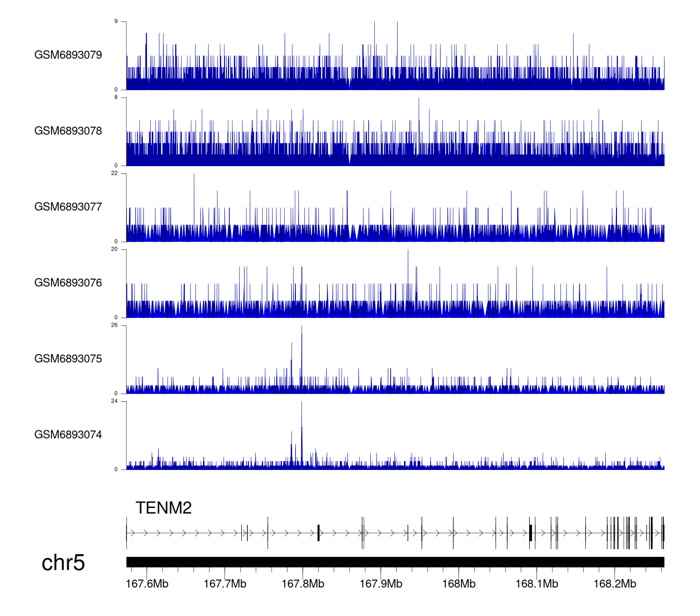Click the y-axis maximum value 22
This screenshot has height=616, width=700.
pyautogui.click(x=114, y=173)
